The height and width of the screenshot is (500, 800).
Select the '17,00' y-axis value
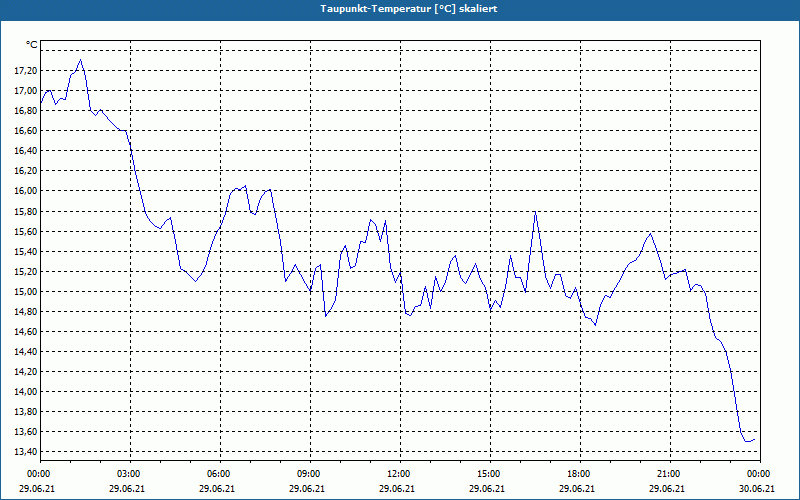(26, 91)
